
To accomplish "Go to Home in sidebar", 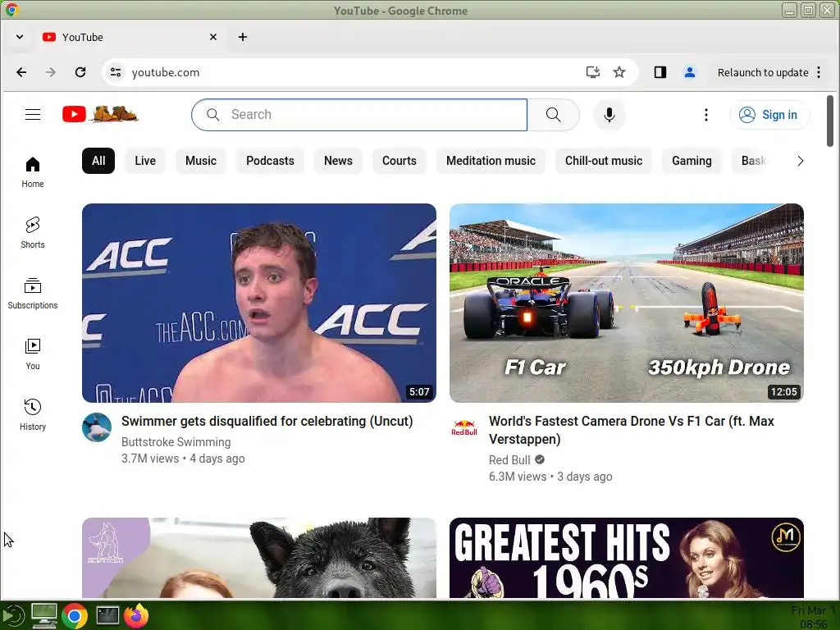I will tap(33, 172).
